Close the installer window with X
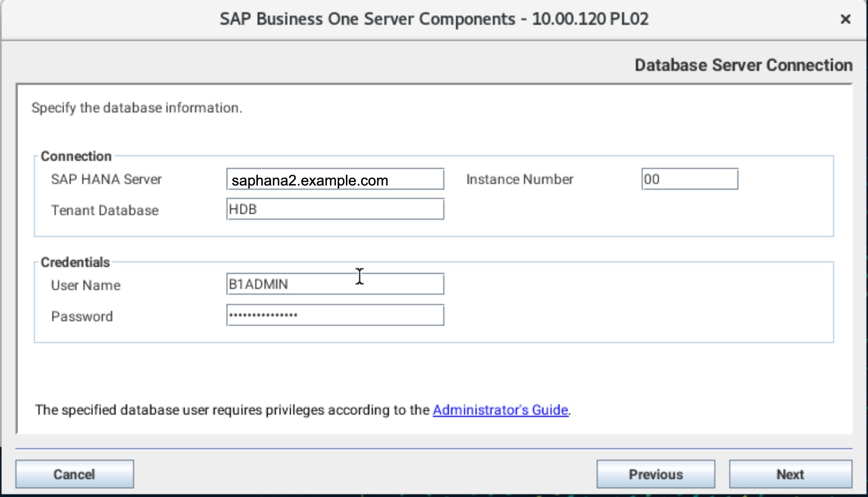This screenshot has height=497, width=868. click(845, 19)
